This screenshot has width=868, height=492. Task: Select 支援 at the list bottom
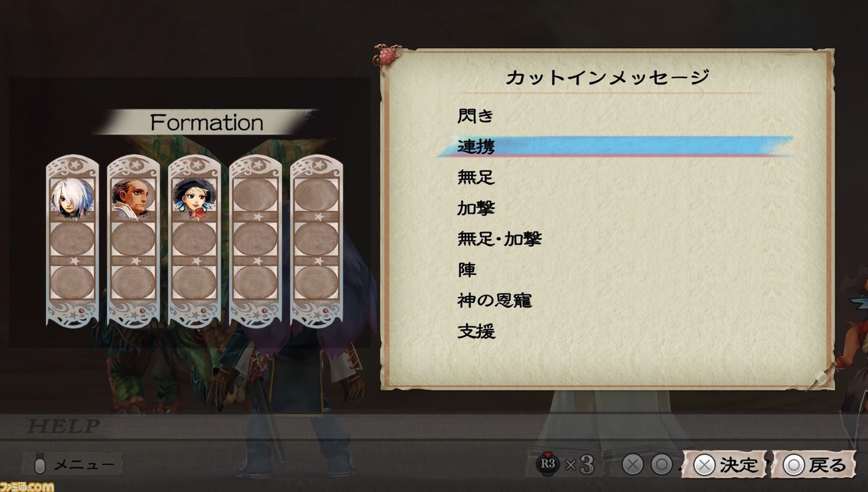click(x=476, y=331)
